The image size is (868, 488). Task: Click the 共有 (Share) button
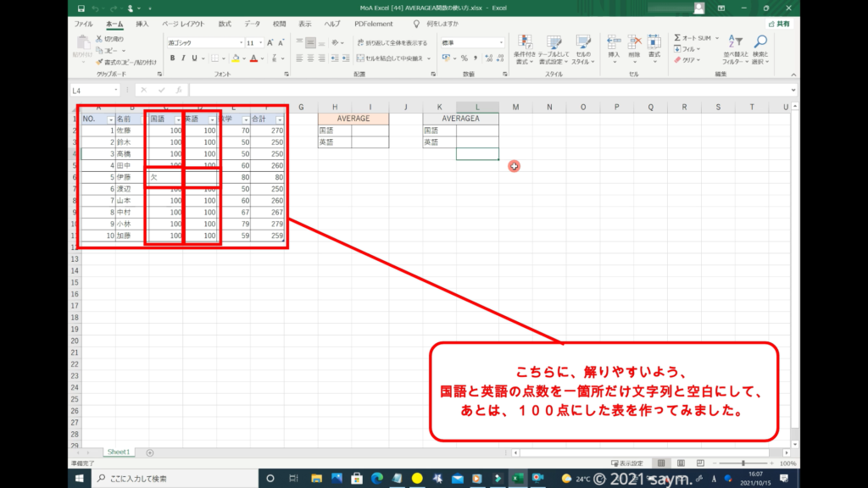coord(780,25)
